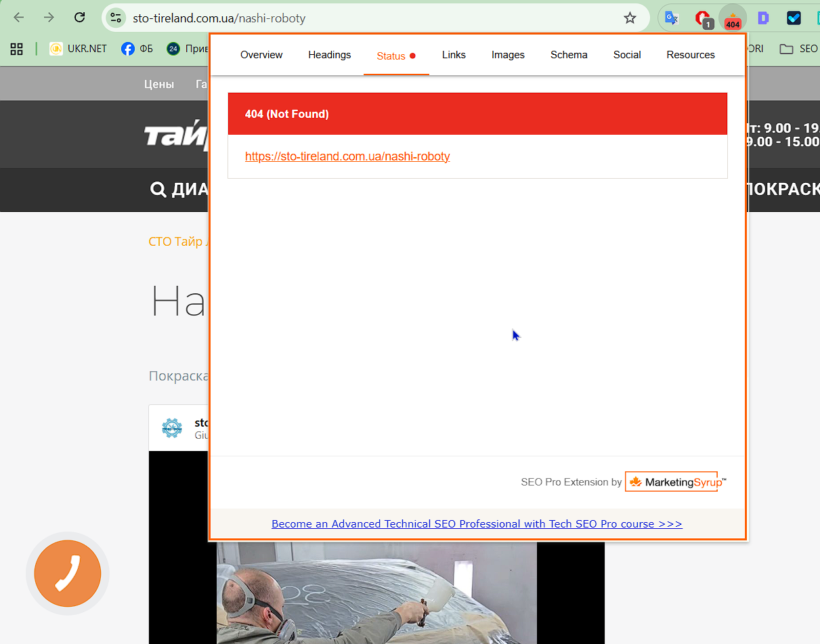
Task: Open the Tech SEO Pro course link
Action: click(477, 524)
